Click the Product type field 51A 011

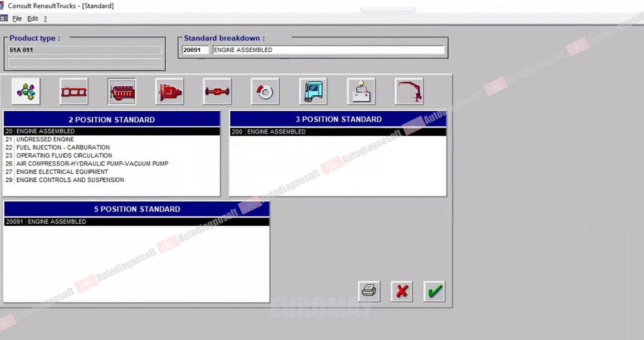point(85,50)
